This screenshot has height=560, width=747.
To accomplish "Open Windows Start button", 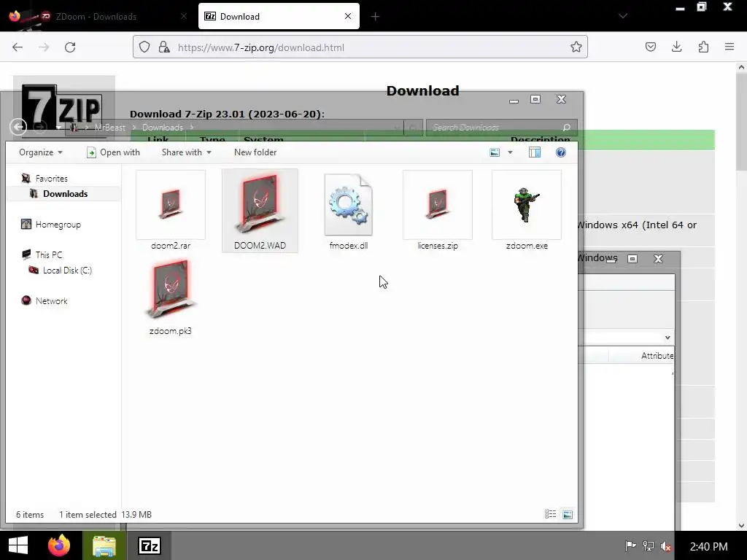I will click(x=18, y=545).
